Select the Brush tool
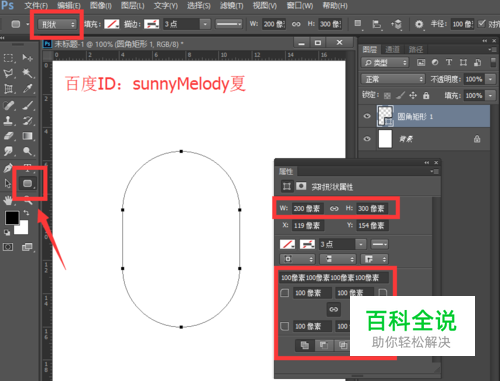Viewport: 500px width, 381px height. (27, 105)
